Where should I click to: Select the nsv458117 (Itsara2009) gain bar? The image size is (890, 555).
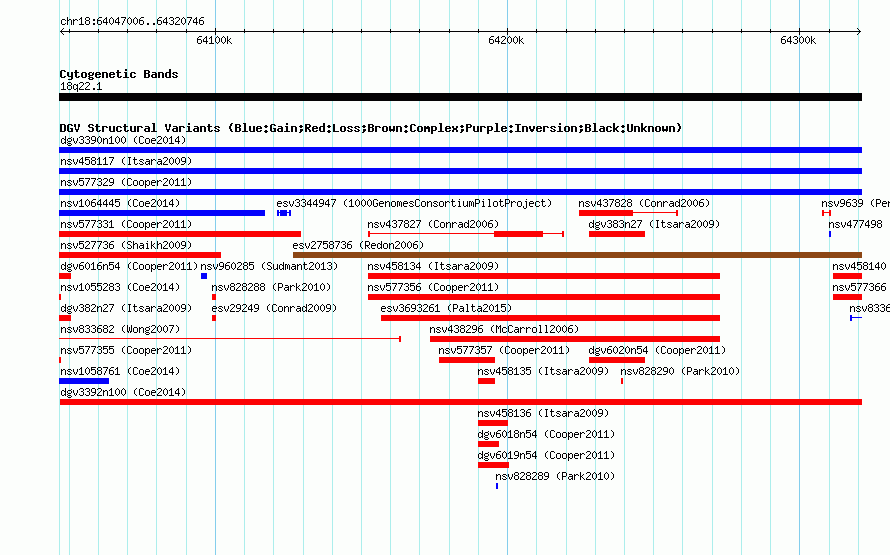(x=460, y=171)
